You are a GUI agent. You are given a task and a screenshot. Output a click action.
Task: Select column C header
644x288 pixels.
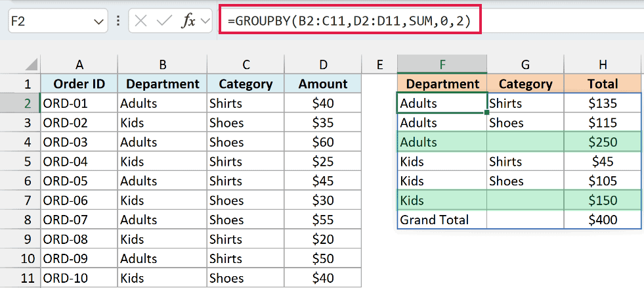point(246,64)
